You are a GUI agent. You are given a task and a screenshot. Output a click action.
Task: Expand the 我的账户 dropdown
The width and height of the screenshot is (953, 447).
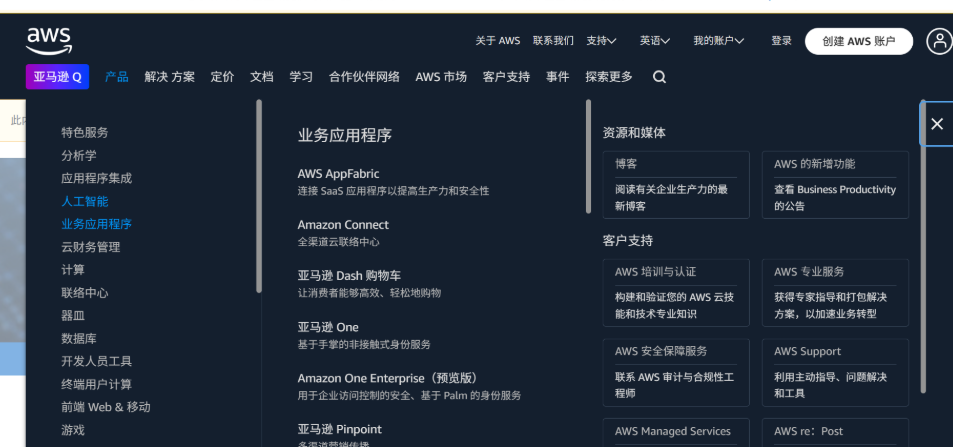click(718, 41)
